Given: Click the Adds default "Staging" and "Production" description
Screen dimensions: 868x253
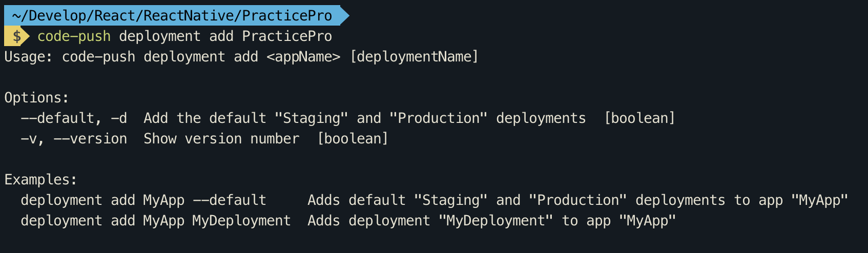Looking at the screenshot, I should [x=578, y=200].
